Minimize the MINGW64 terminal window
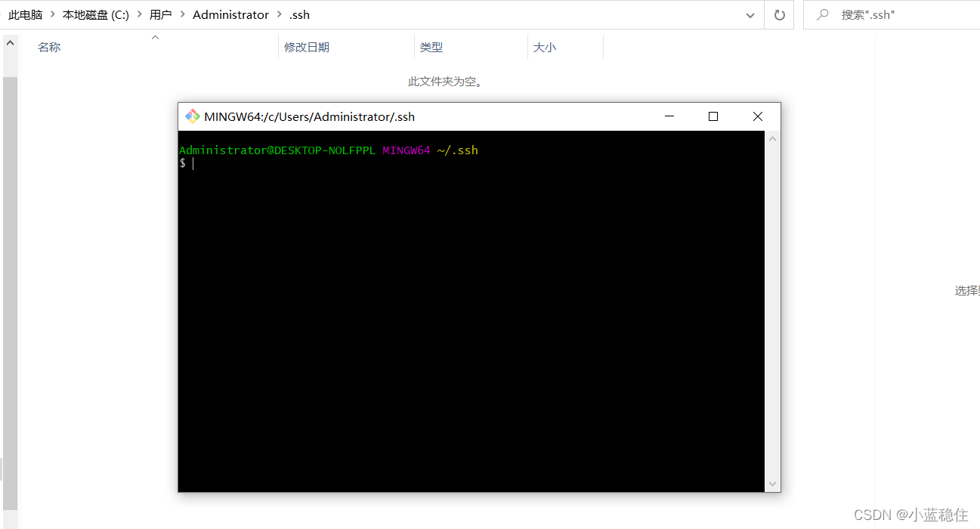 click(669, 116)
